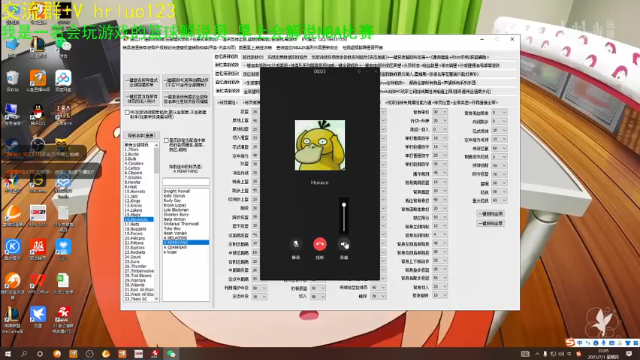Open the 花式传球 value dropdown
The image size is (640, 360).
pos(499,130)
